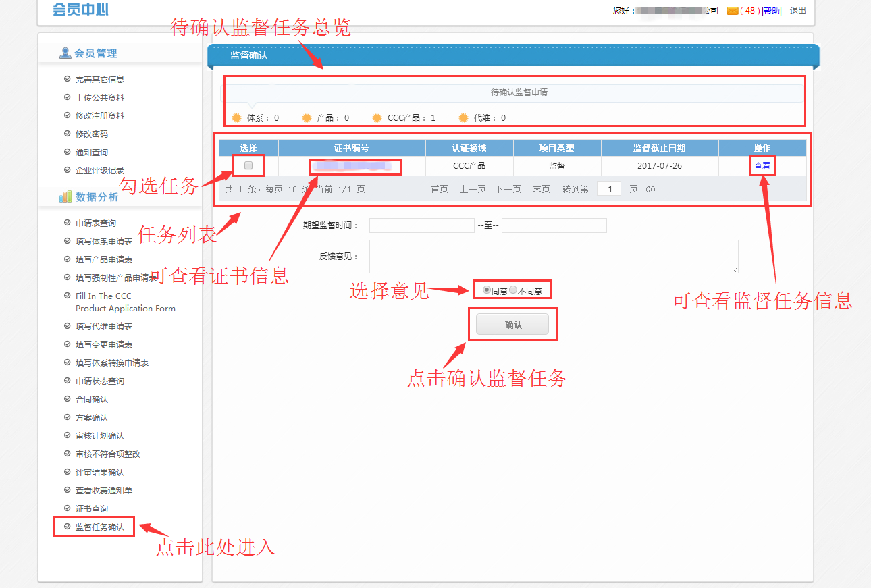Open 监督任务确认 in the sidebar
This screenshot has width=871, height=588.
99,527
